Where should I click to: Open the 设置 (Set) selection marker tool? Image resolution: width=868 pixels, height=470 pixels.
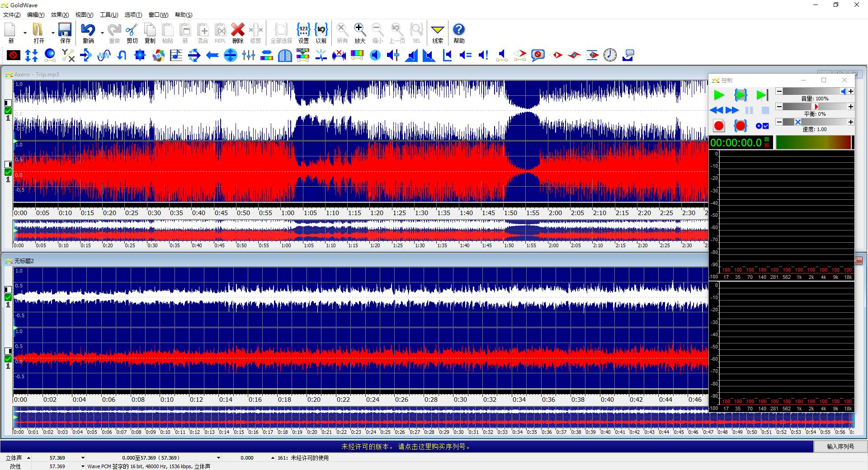coord(303,31)
